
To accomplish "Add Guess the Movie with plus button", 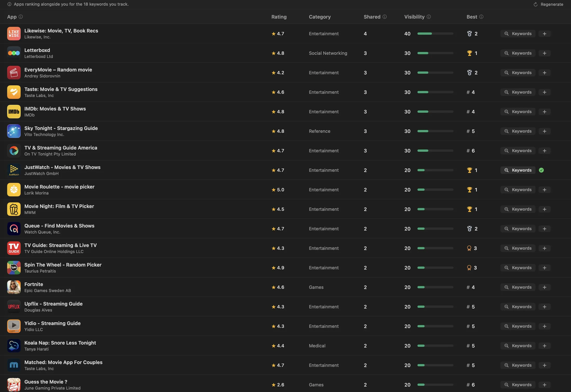I will tap(545, 385).
